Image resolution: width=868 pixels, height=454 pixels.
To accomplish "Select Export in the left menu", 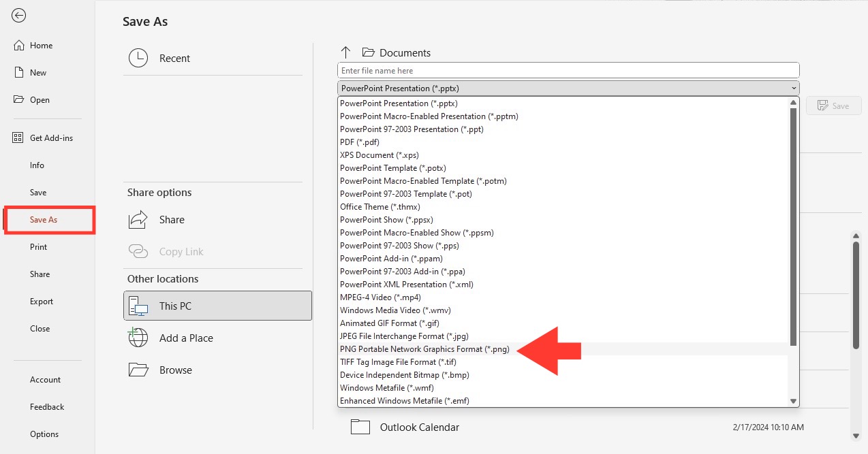I will [x=42, y=302].
